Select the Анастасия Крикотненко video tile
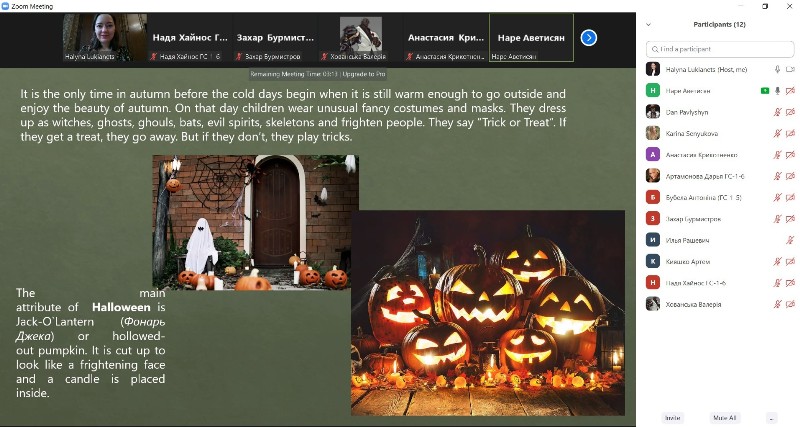800x427 pixels. [x=445, y=38]
